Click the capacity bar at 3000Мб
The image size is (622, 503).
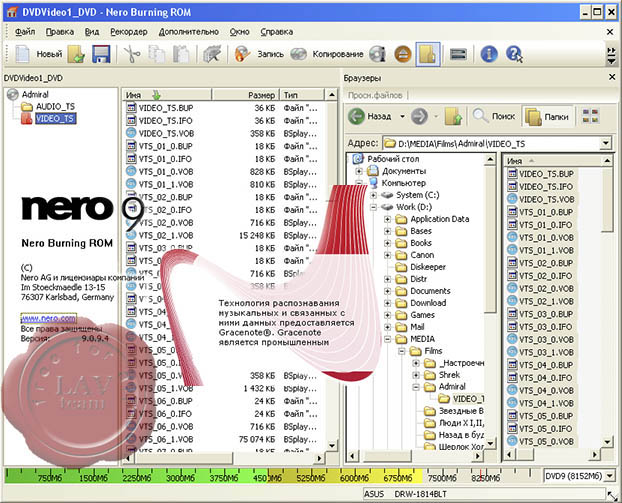[180, 476]
